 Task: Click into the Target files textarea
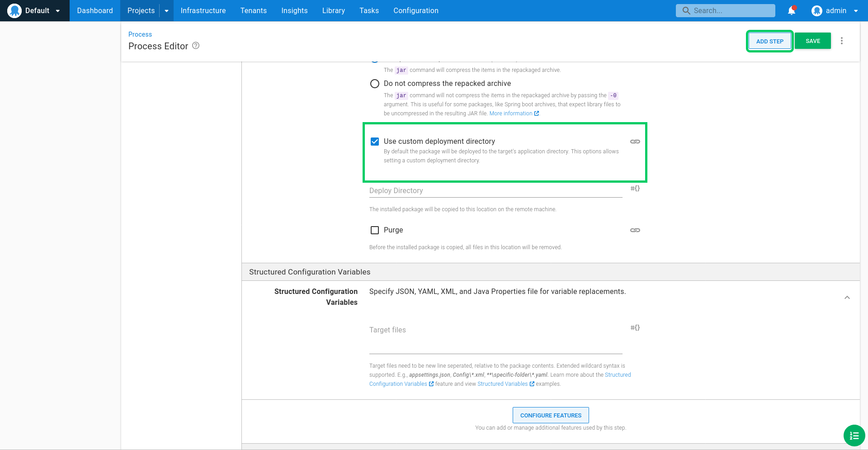(496, 338)
